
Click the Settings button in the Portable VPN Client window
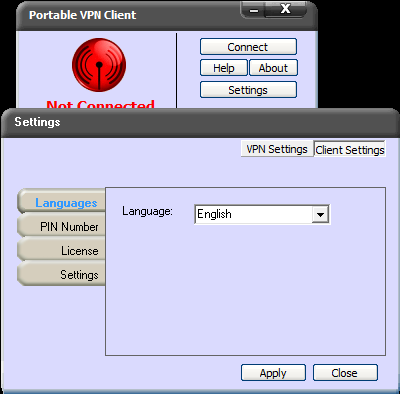(x=248, y=90)
